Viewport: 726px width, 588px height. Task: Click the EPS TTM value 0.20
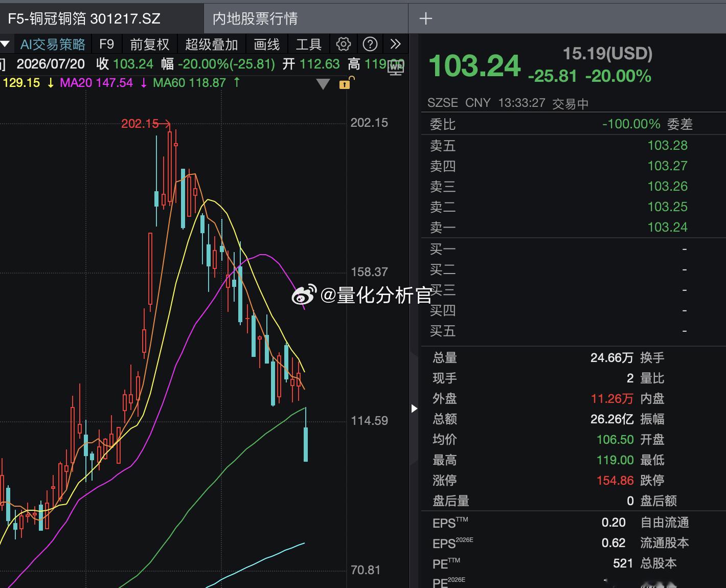(x=614, y=523)
